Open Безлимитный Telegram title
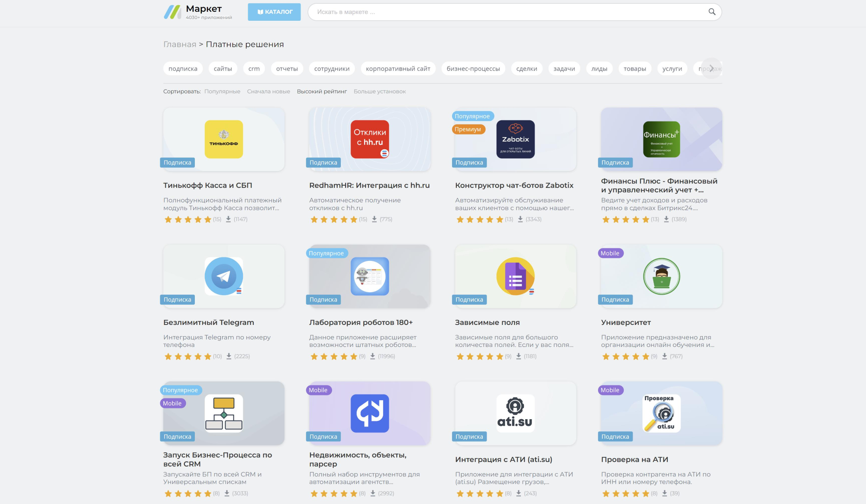Viewport: 866px width, 504px height. coord(209,323)
